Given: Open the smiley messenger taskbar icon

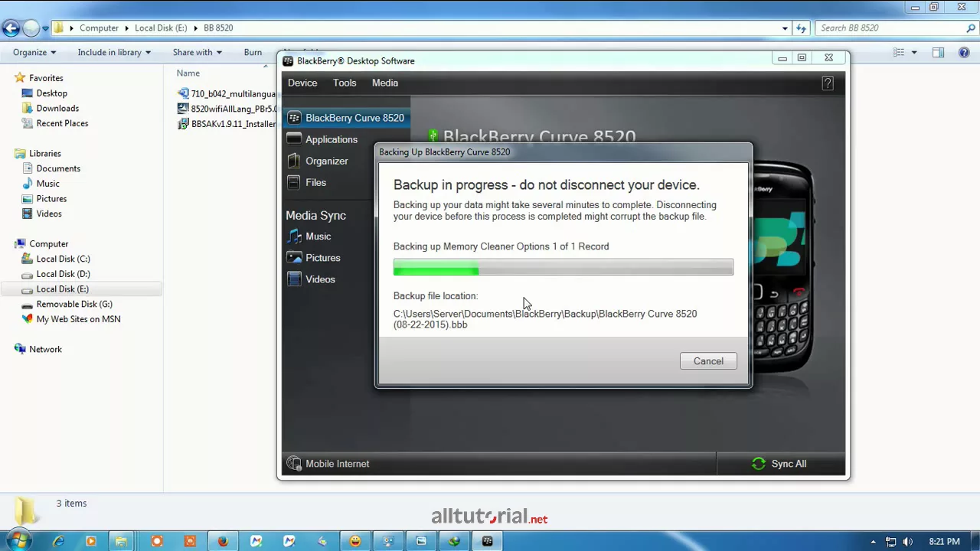Looking at the screenshot, I should (355, 541).
